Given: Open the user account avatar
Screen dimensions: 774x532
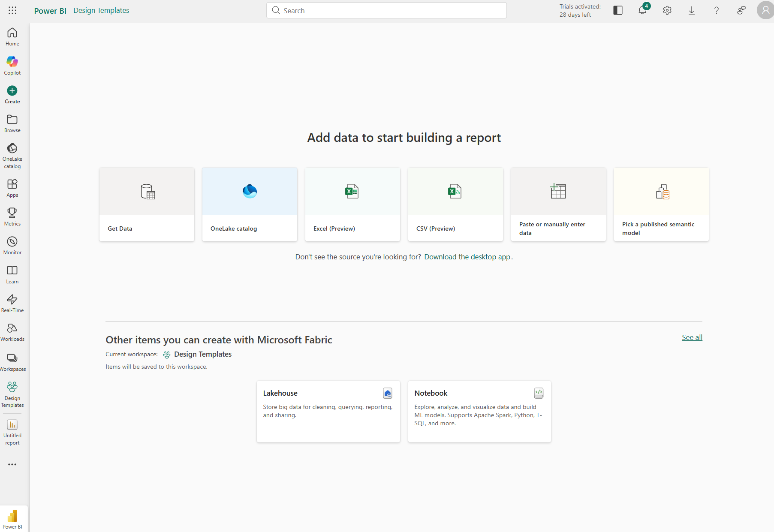Looking at the screenshot, I should point(765,10).
